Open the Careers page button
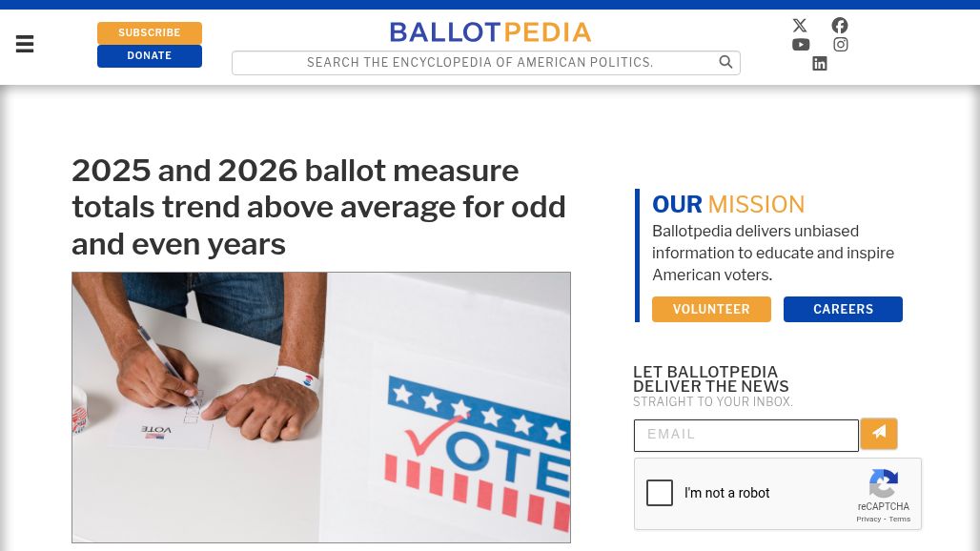The image size is (980, 551). pyautogui.click(x=843, y=309)
